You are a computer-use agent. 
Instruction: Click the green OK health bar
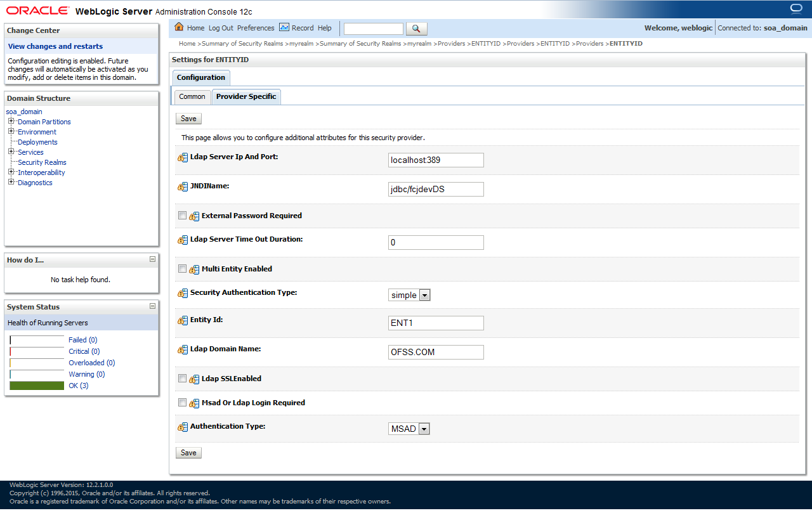[37, 386]
